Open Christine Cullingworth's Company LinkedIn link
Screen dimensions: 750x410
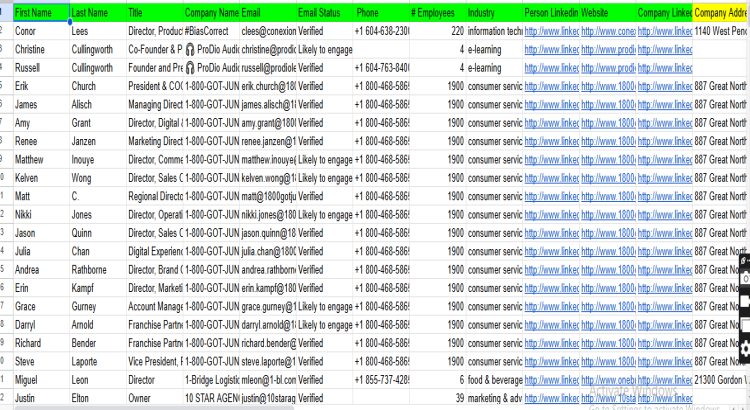pos(664,50)
